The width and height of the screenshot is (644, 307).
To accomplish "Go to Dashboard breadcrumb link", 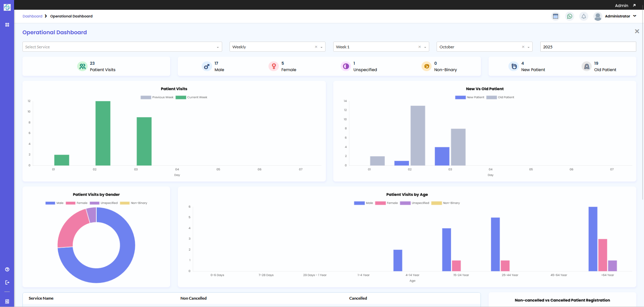I will pyautogui.click(x=33, y=16).
